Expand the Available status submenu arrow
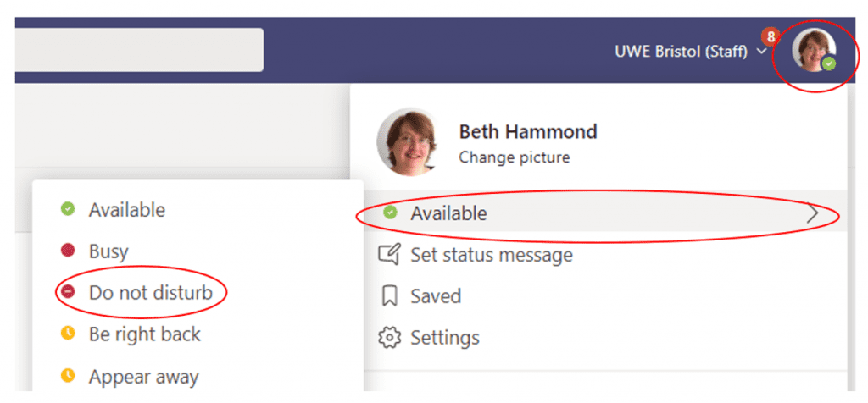Viewport: 868px width, 403px height. coord(812,213)
